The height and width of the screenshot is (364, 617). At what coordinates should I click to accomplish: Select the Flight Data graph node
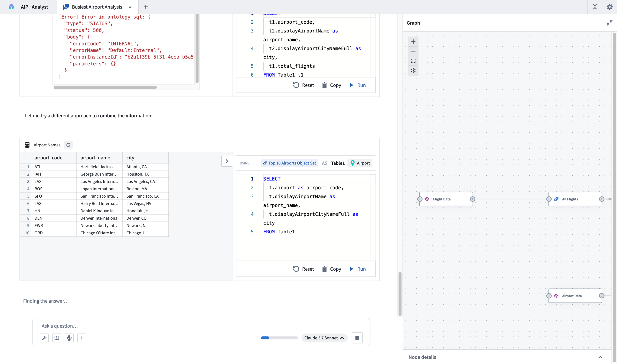point(446,199)
